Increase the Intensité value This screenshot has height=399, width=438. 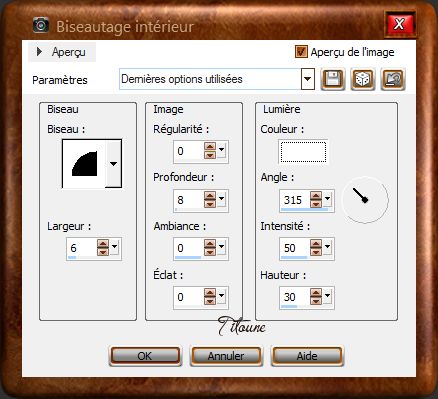coord(316,244)
